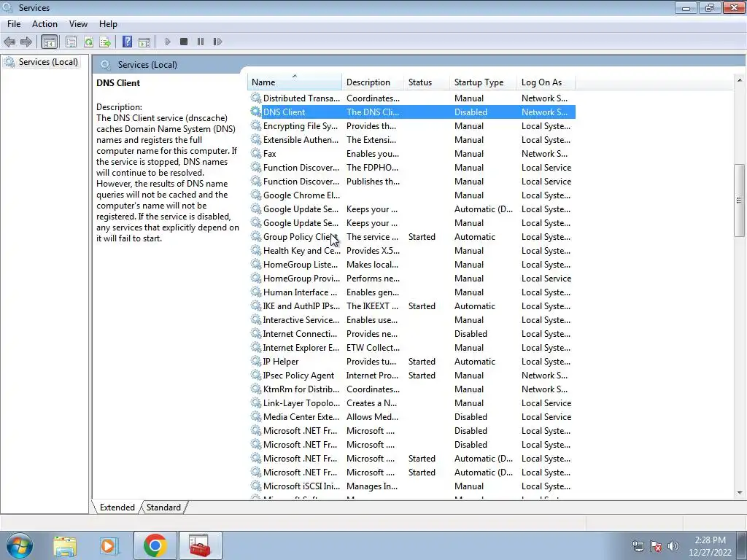Viewport: 747px width, 560px height.
Task: Click the Start Service play icon
Action: pyautogui.click(x=168, y=42)
